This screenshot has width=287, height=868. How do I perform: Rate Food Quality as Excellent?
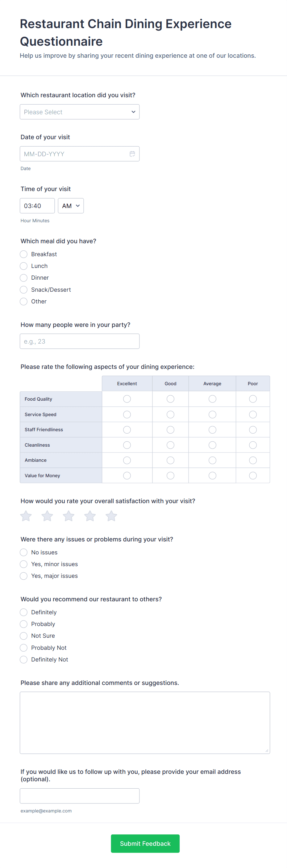(127, 399)
